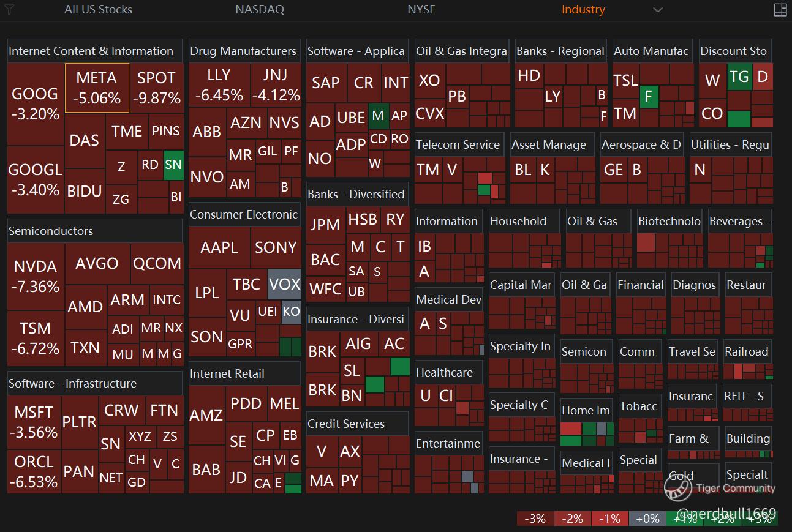Select the TSM tile showing -6.72%
The width and height of the screenshot is (792, 532).
pos(36,338)
